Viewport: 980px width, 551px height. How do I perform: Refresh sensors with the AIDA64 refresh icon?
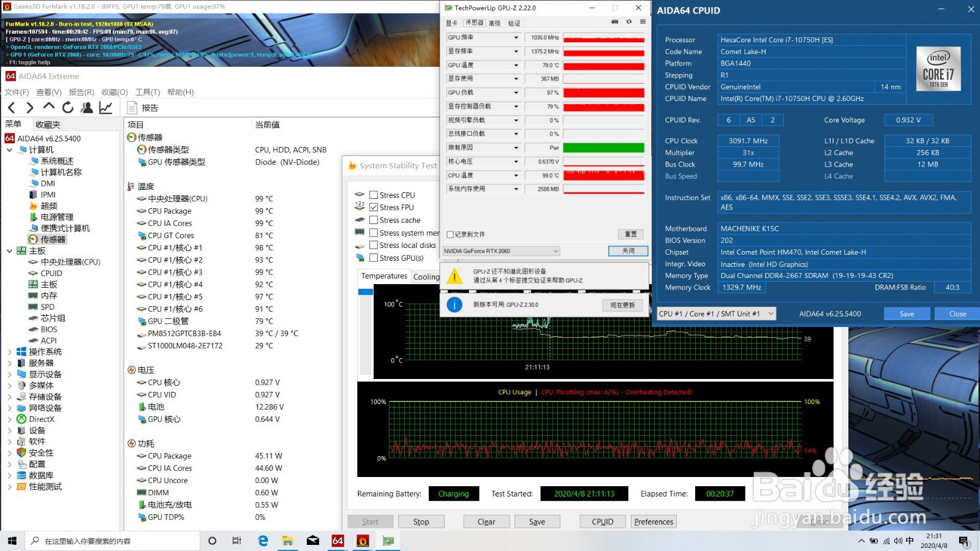[68, 107]
